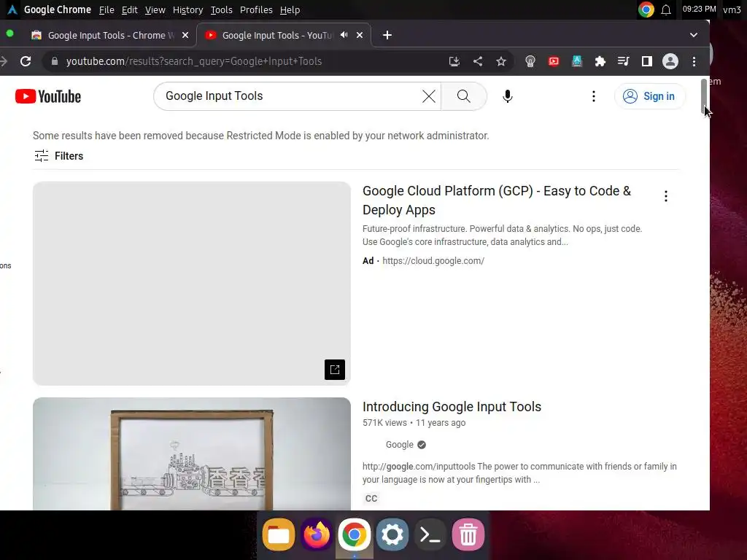Viewport: 747px width, 560px height.
Task: Click the external-link icon on ad thumbnail
Action: pyautogui.click(x=334, y=370)
